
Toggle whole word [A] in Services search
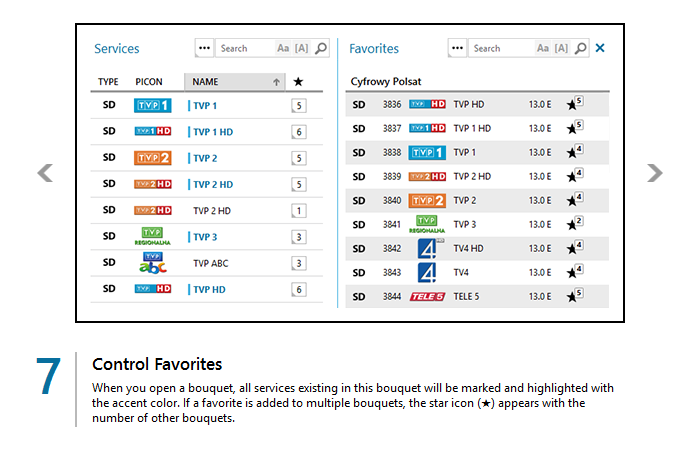pos(302,48)
